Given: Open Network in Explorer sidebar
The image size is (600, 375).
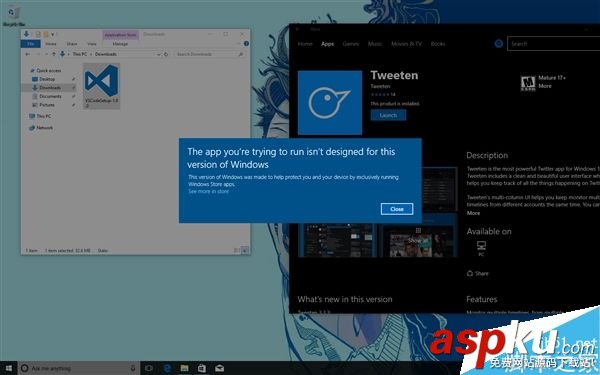Looking at the screenshot, I should pyautogui.click(x=41, y=127).
